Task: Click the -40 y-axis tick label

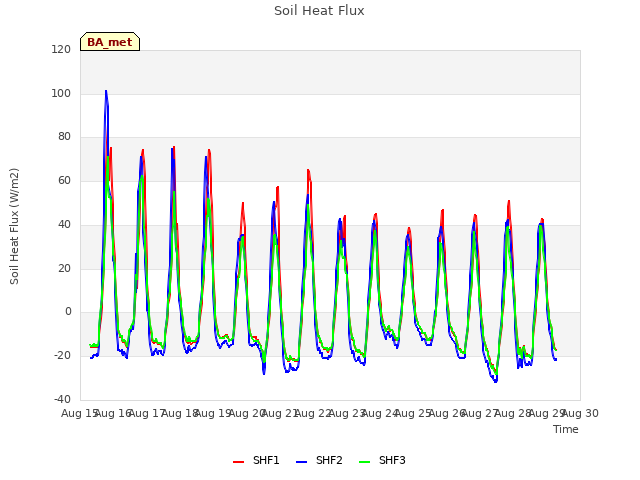Action: coord(62,399)
